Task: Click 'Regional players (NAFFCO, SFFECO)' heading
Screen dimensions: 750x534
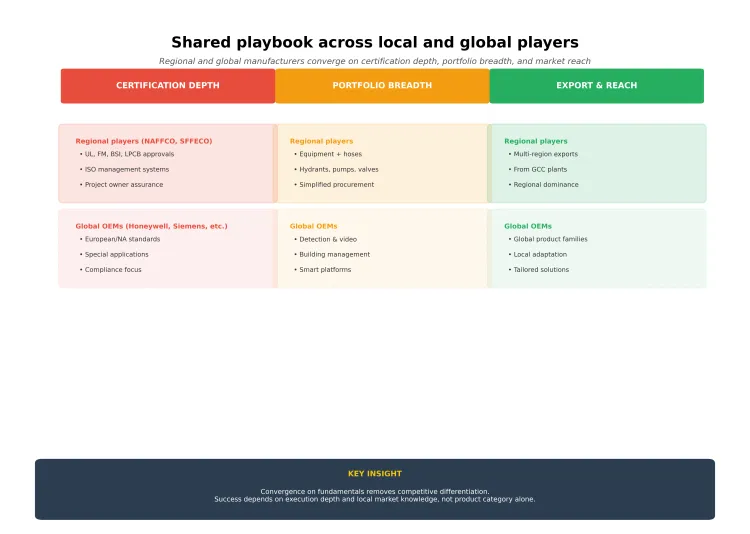Action: pos(143,141)
